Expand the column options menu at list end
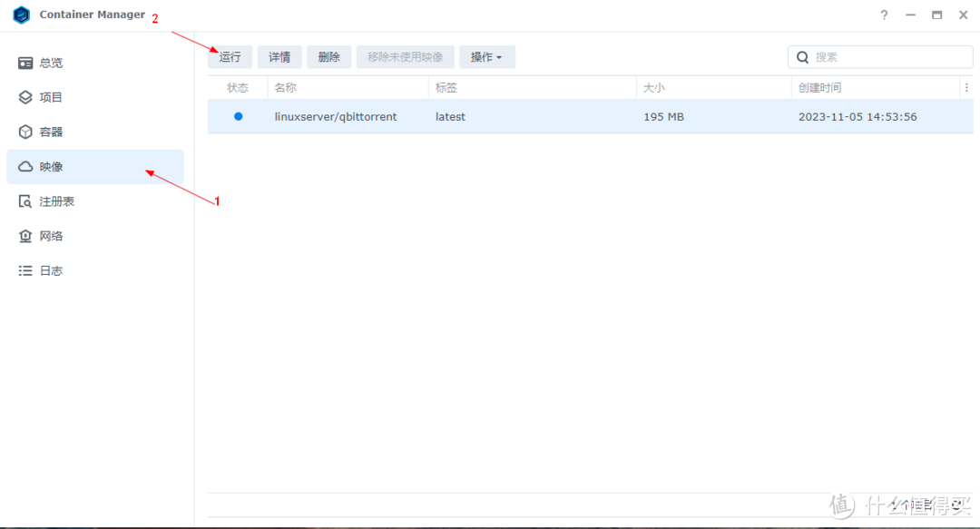Image resolution: width=980 pixels, height=529 pixels. click(965, 86)
